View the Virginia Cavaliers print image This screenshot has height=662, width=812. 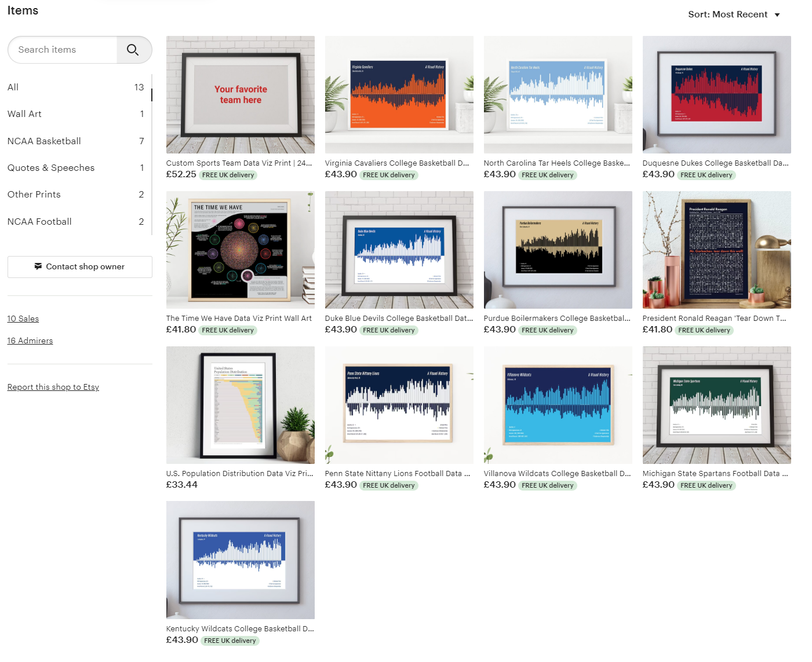point(399,94)
